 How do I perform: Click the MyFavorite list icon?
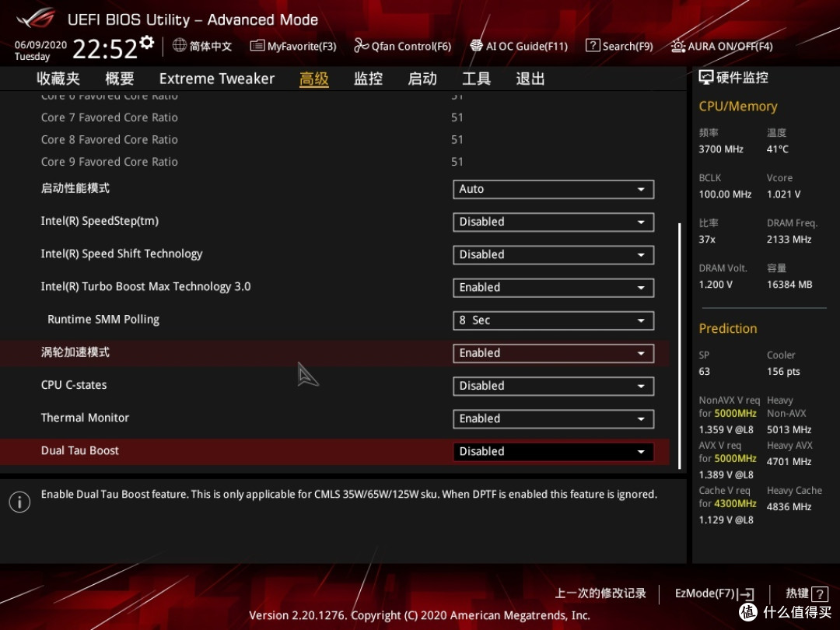click(x=257, y=46)
